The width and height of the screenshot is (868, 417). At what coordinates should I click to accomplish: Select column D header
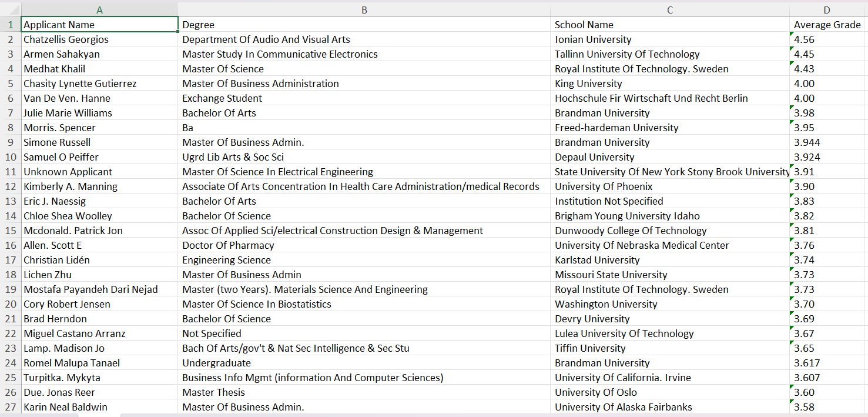(x=827, y=10)
